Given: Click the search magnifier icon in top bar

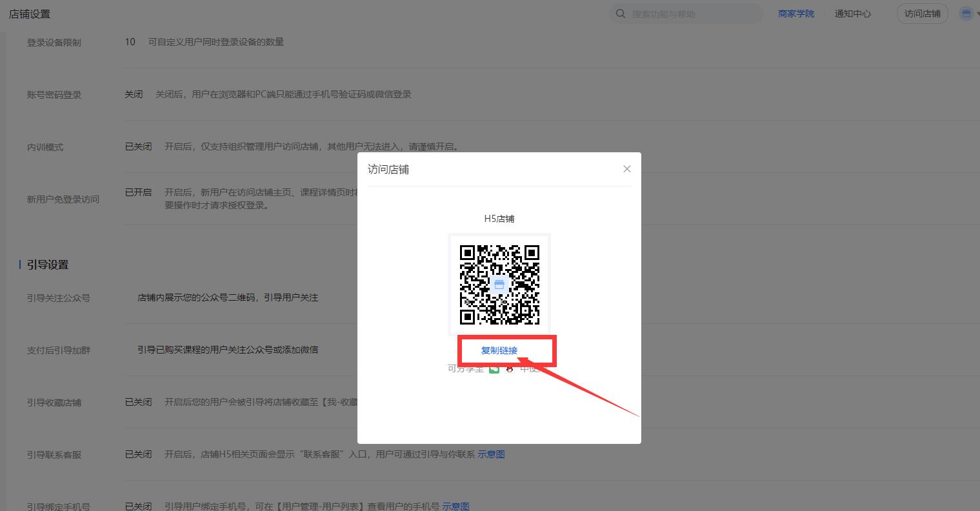Looking at the screenshot, I should [x=621, y=14].
